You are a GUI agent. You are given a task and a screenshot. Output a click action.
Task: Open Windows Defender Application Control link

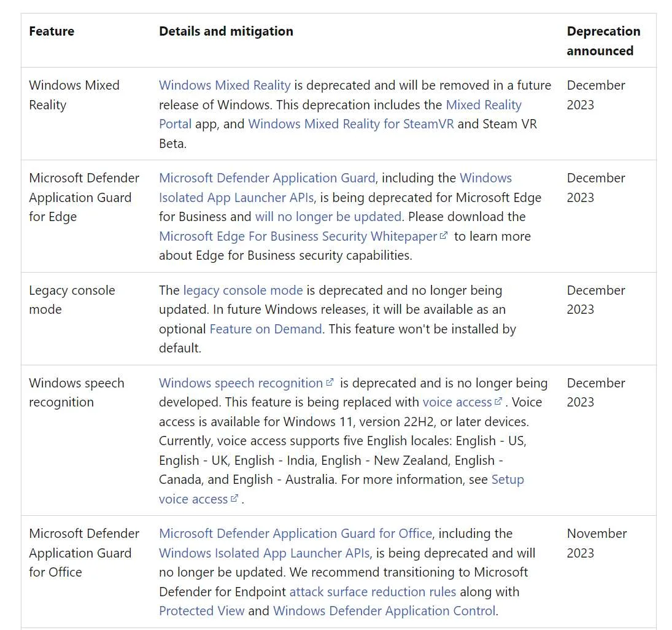[x=384, y=611]
